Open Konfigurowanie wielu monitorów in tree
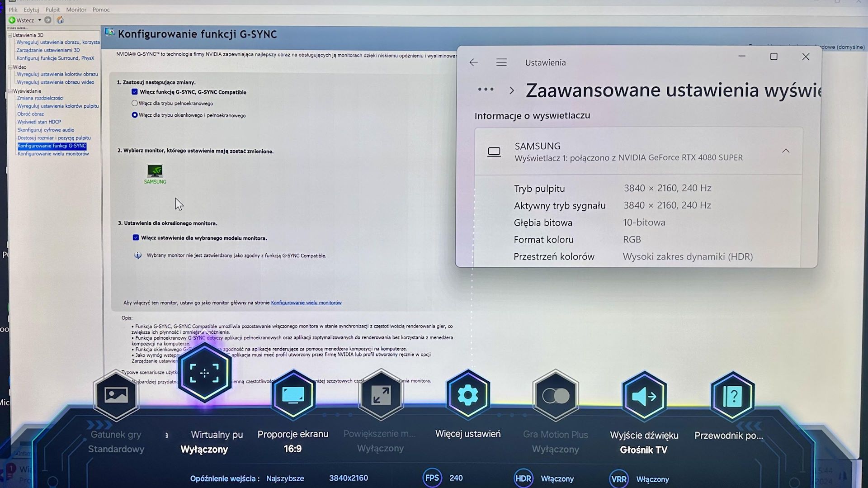The width and height of the screenshot is (868, 488). click(x=53, y=154)
